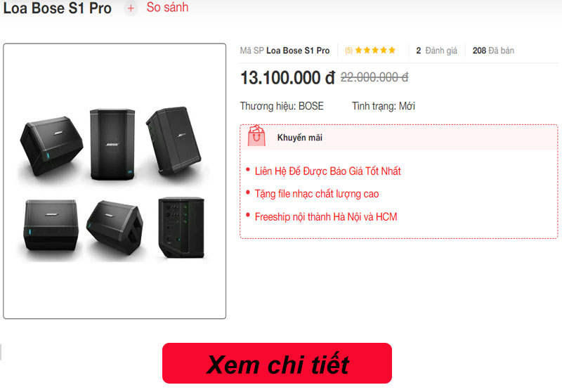Viewport: 562px width, 392px height.
Task: Click the bottom-left horizontal speaker image
Action: click(51, 225)
